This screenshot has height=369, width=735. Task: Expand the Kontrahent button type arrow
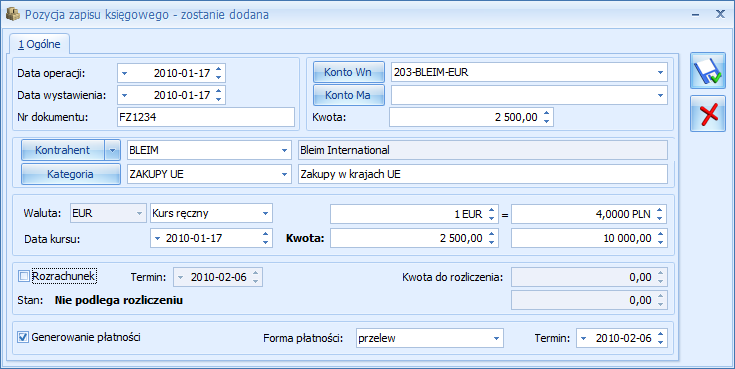point(112,151)
